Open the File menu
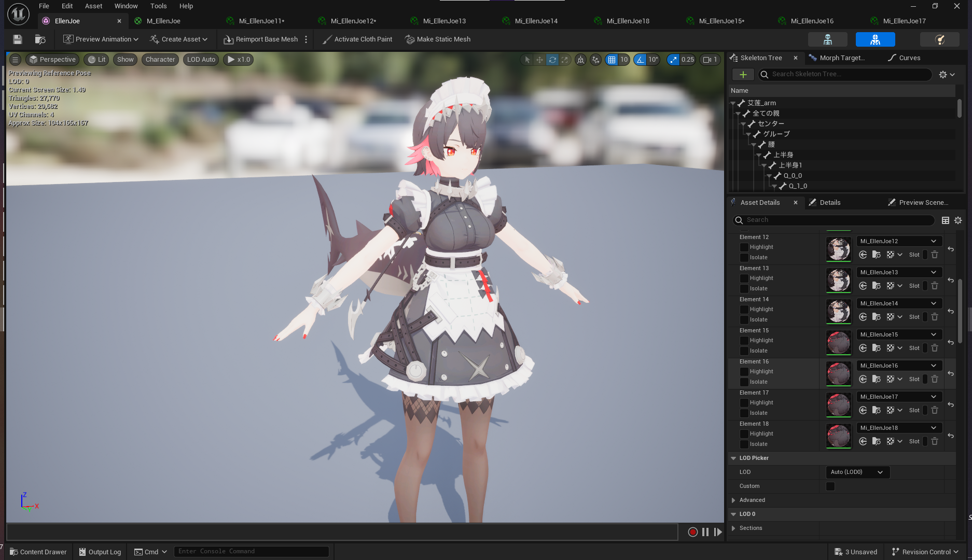Image resolution: width=972 pixels, height=560 pixels. pyautogui.click(x=44, y=6)
